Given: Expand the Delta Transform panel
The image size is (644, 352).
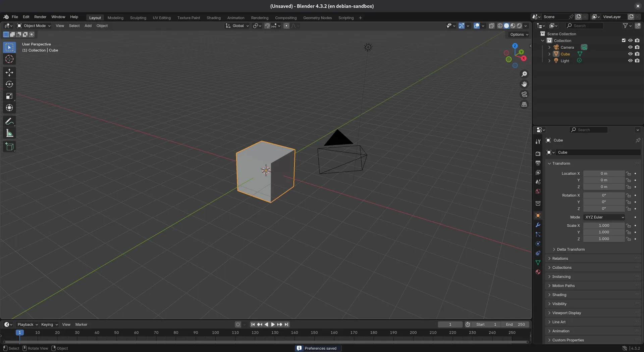Looking at the screenshot, I should (x=571, y=250).
